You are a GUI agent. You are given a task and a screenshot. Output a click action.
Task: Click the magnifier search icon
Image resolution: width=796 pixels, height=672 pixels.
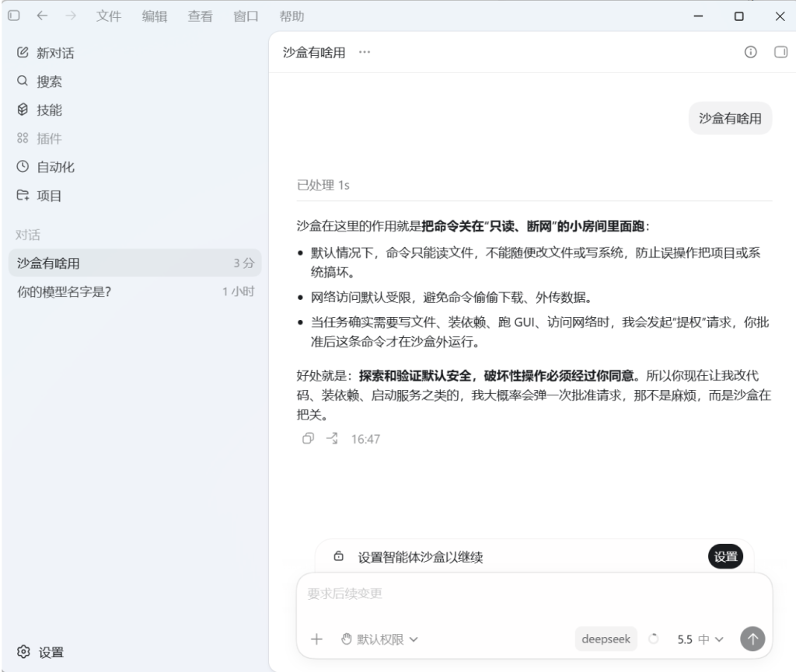coord(23,81)
